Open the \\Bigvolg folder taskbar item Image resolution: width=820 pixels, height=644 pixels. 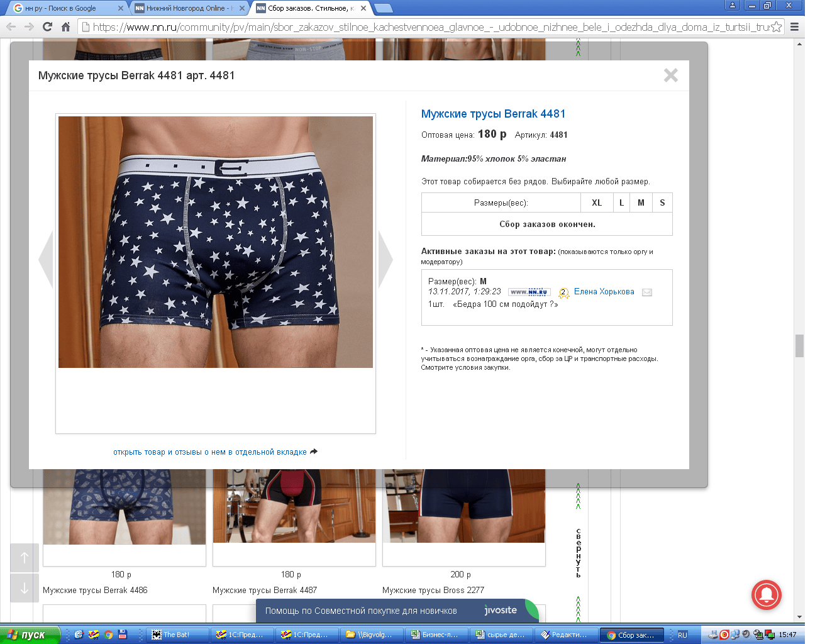(x=373, y=635)
